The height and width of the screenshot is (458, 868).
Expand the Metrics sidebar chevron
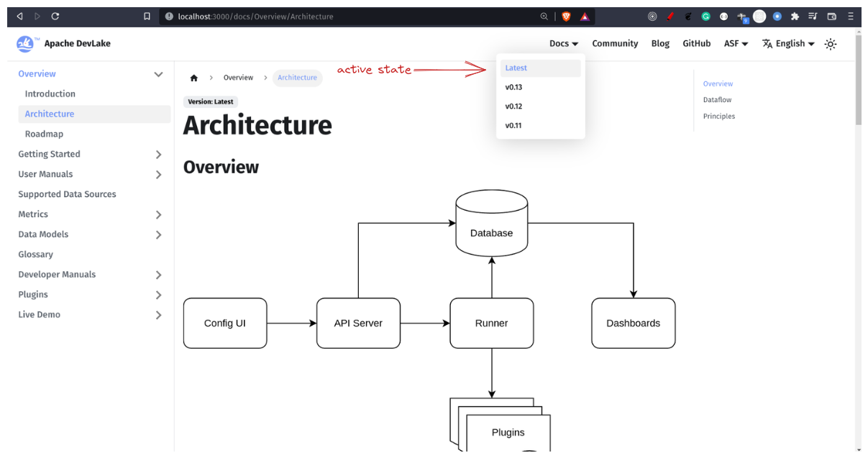click(x=159, y=215)
